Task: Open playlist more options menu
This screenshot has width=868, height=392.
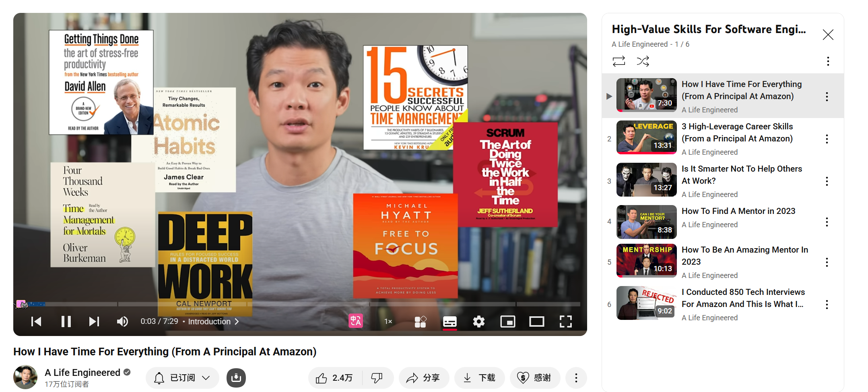Action: pyautogui.click(x=828, y=61)
